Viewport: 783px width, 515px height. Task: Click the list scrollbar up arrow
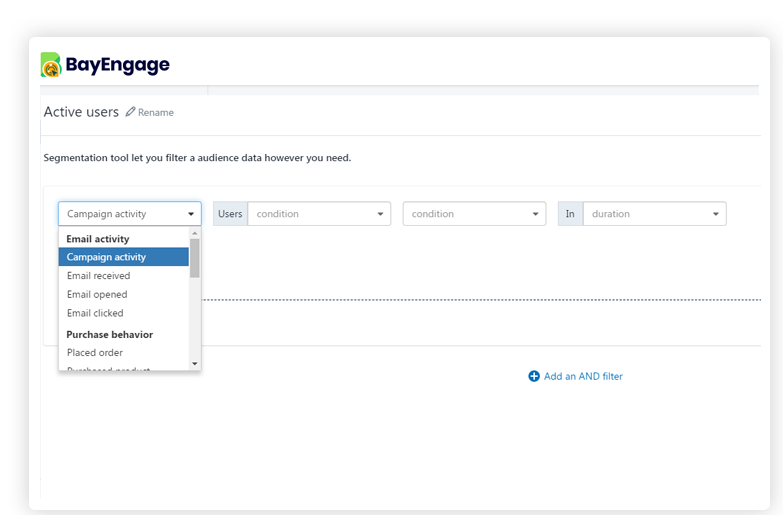point(195,232)
